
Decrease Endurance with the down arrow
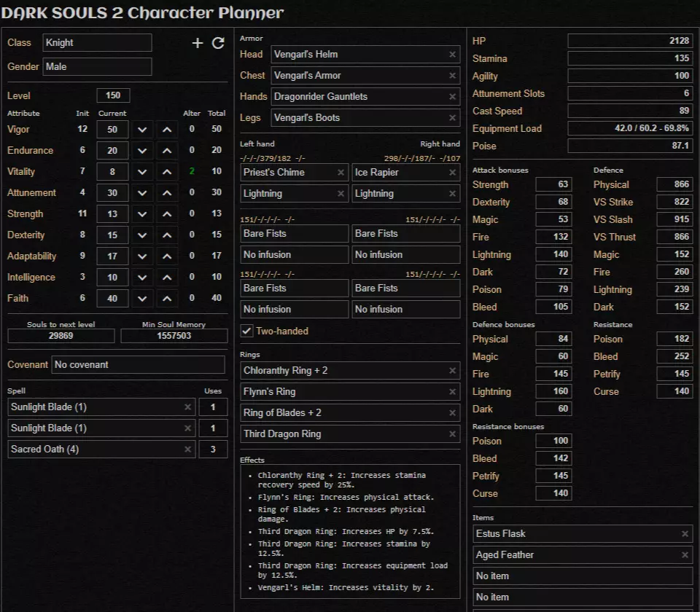pos(142,151)
